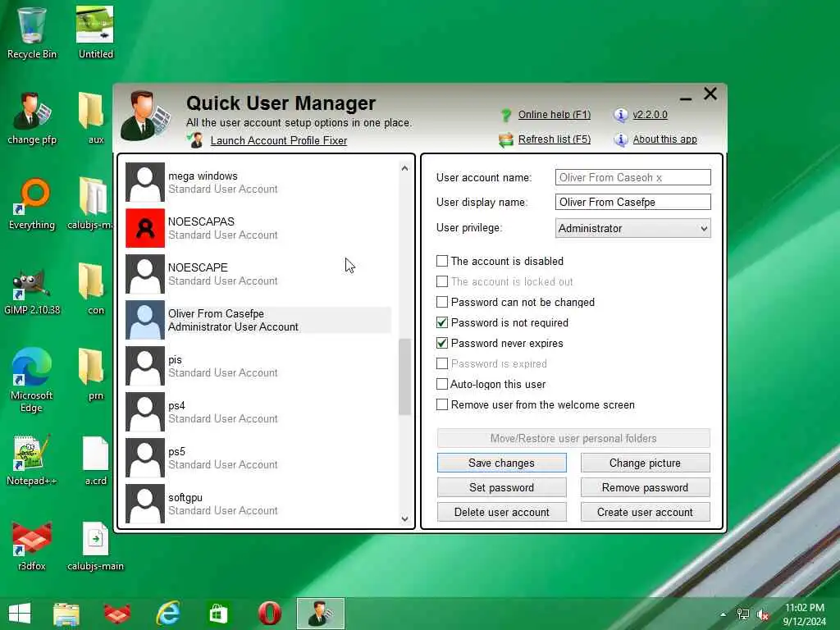
Task: Open Opera from the taskbar
Action: (x=269, y=614)
